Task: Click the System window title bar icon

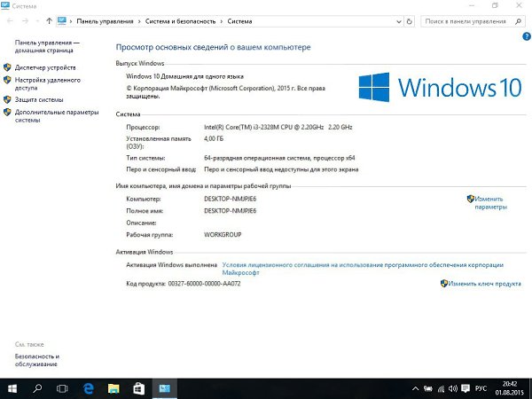Action: pos(5,5)
